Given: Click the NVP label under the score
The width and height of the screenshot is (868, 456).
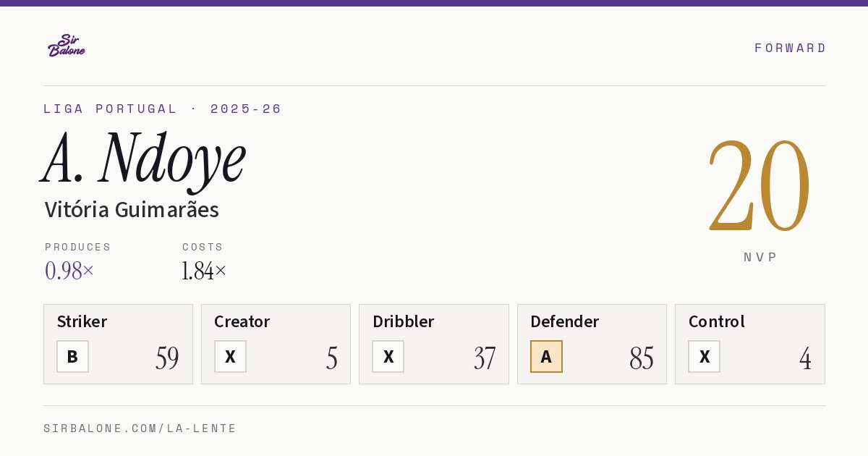Looking at the screenshot, I should point(761,257).
